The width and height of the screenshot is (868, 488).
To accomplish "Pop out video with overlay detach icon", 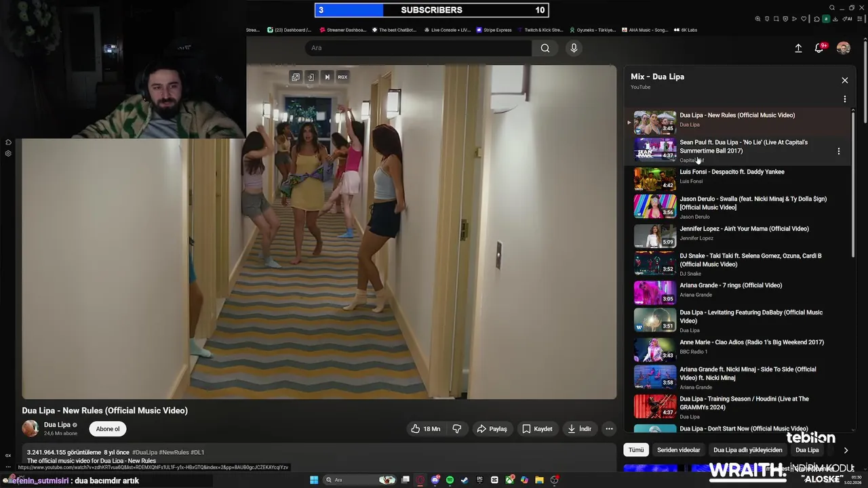I will pyautogui.click(x=296, y=77).
